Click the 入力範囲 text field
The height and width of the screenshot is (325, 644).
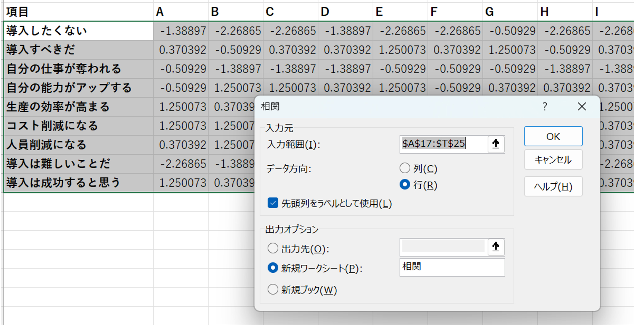(x=443, y=144)
